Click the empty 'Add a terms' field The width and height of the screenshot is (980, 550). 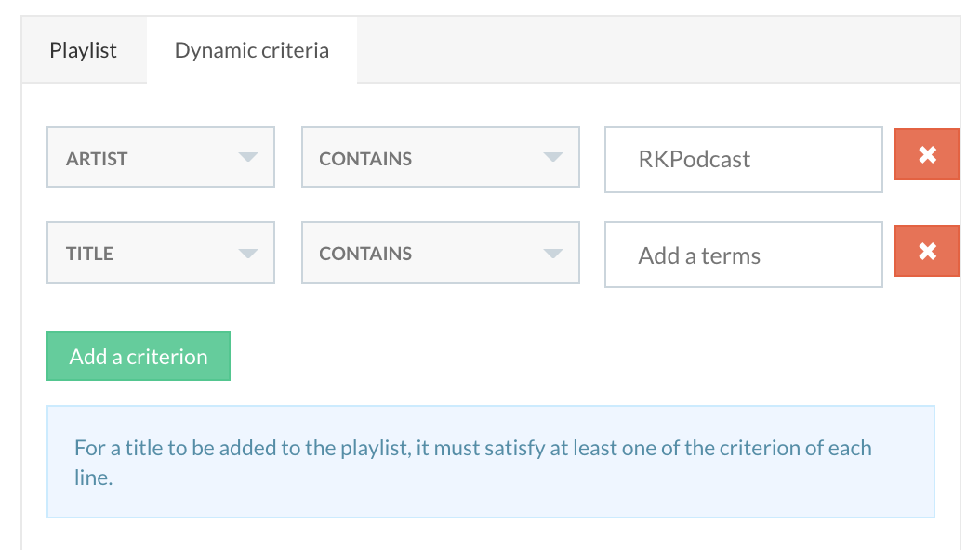[743, 255]
